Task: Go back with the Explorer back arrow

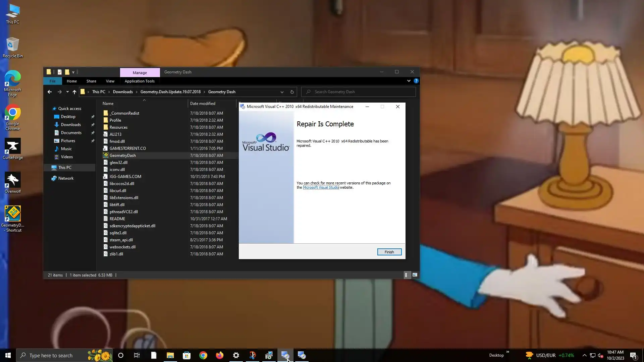Action: (x=50, y=92)
